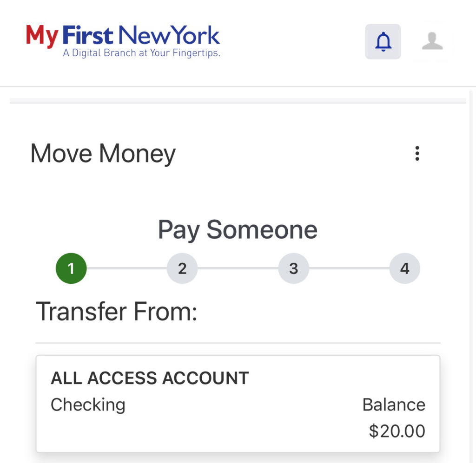
Task: Click the Move Money heading
Action: pyautogui.click(x=103, y=154)
